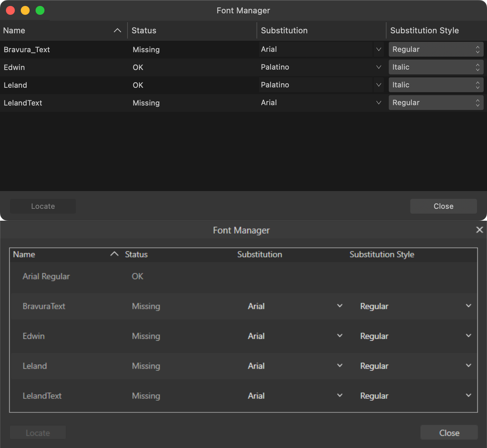The image size is (487, 448).
Task: Open the Substitution dropdown for Bravura_Text
Action: tap(378, 49)
